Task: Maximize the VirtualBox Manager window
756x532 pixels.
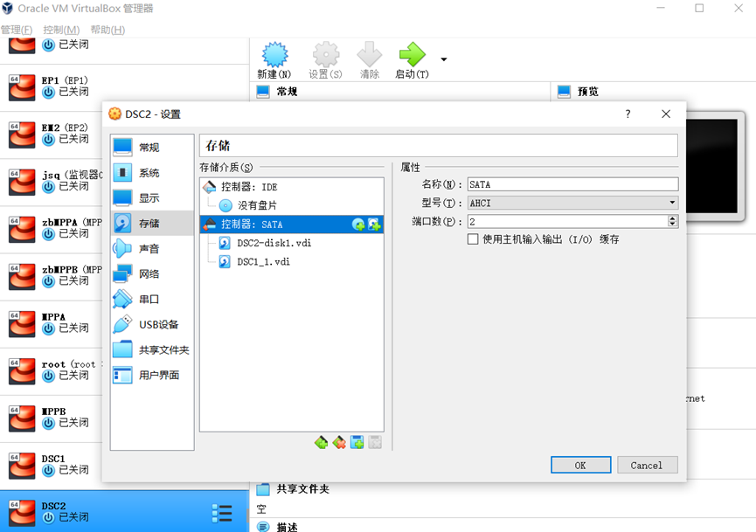Action: pos(699,8)
